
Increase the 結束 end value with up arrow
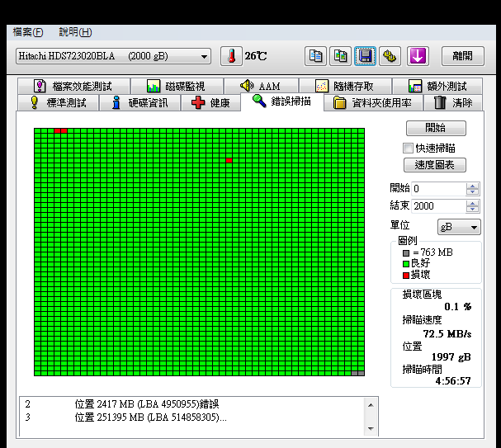tap(472, 203)
